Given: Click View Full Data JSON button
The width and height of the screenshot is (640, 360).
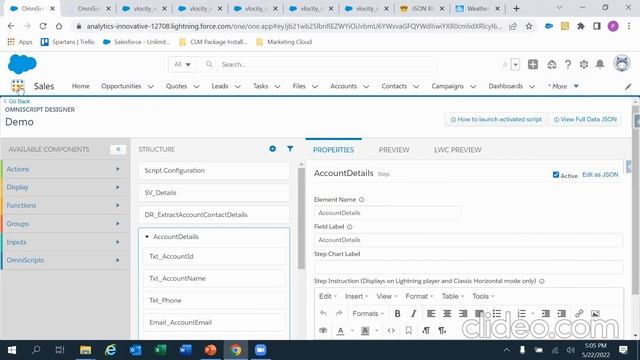Looking at the screenshot, I should 585,120.
